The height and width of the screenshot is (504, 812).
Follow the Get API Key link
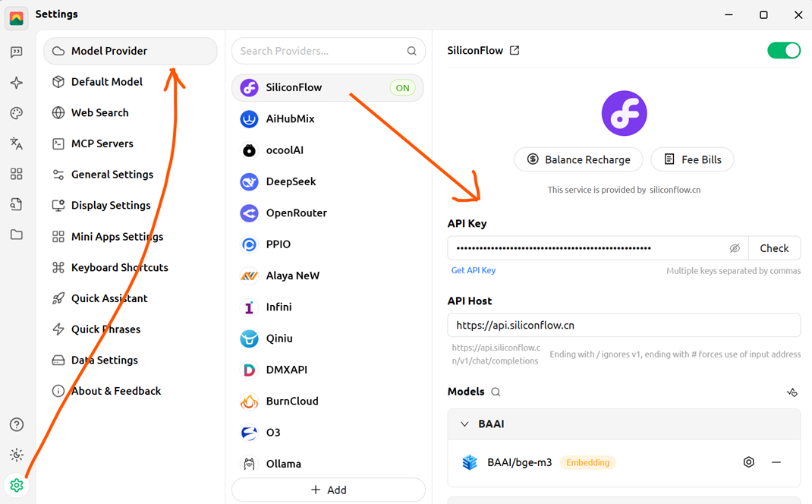(x=474, y=270)
